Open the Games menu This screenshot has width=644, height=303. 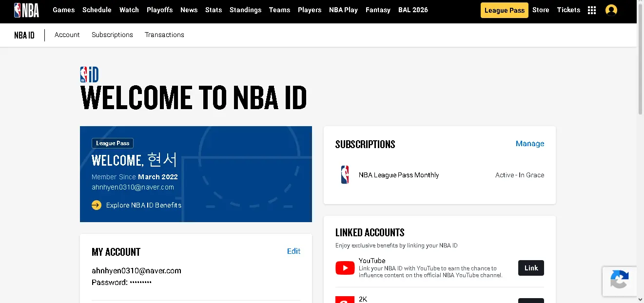[x=64, y=10]
